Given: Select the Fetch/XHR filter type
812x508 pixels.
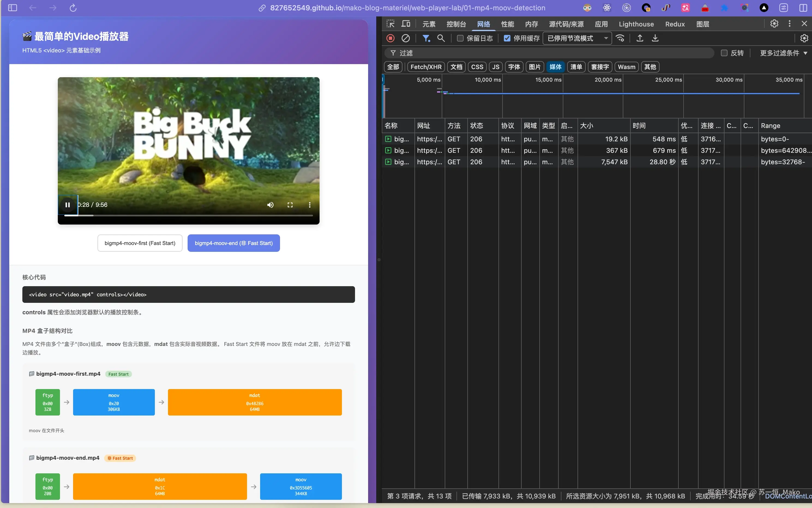Looking at the screenshot, I should (x=426, y=67).
